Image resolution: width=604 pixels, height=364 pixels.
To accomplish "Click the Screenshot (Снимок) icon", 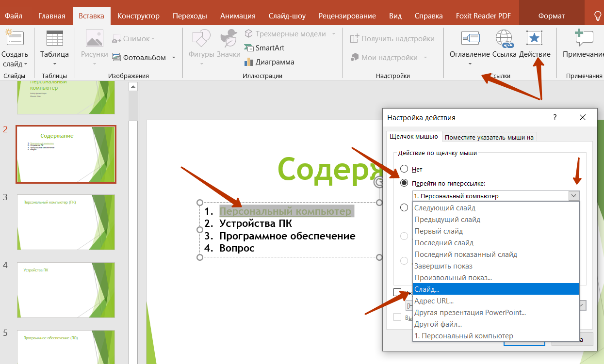I will [x=116, y=39].
